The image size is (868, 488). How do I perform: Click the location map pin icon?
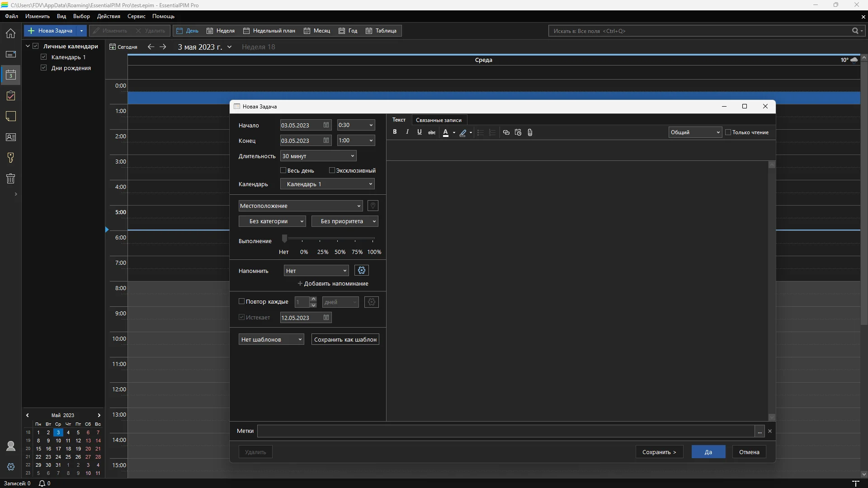[x=373, y=206]
